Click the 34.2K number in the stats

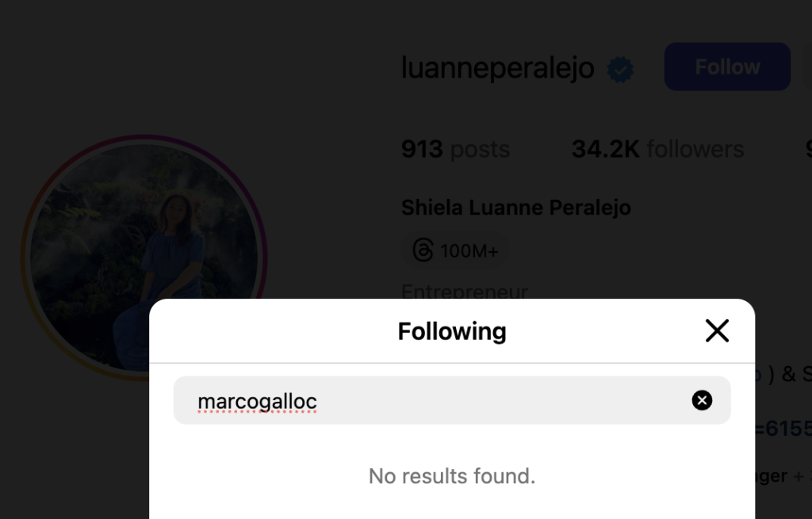[x=605, y=149]
